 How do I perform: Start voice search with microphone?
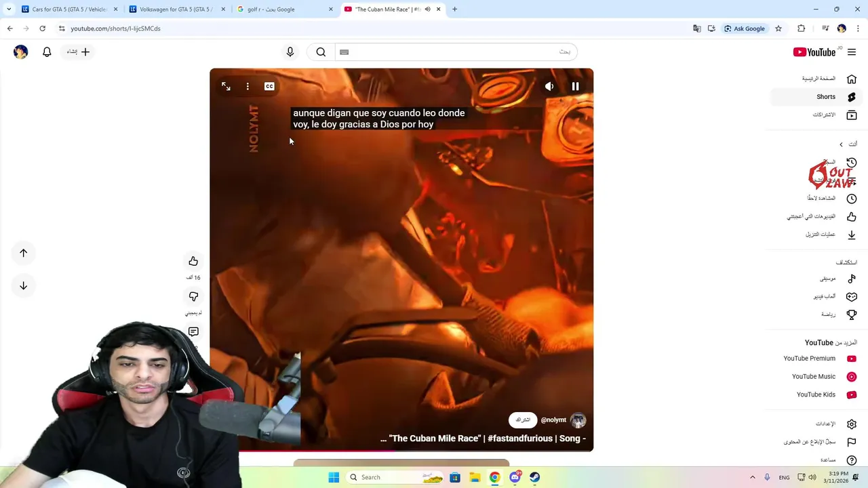point(290,52)
